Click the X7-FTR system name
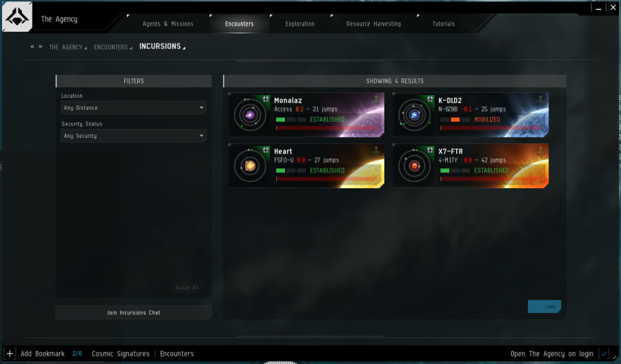 pos(451,152)
